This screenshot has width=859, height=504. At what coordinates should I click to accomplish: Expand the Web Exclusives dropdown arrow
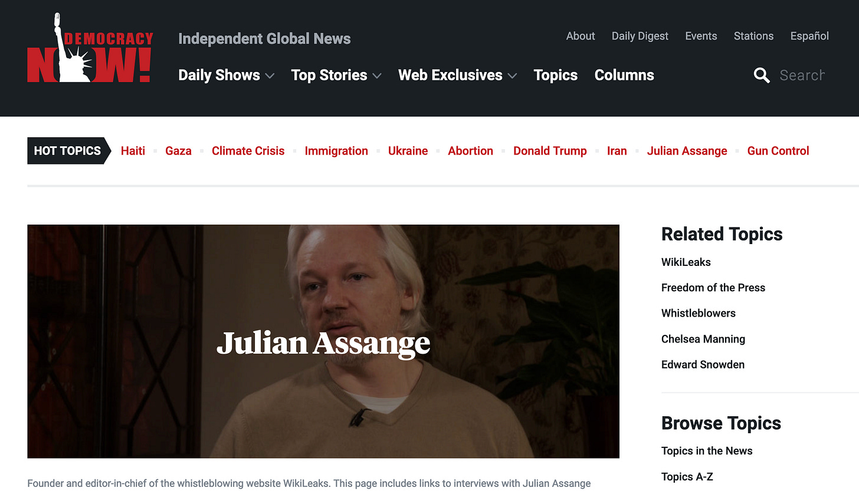pyautogui.click(x=512, y=76)
